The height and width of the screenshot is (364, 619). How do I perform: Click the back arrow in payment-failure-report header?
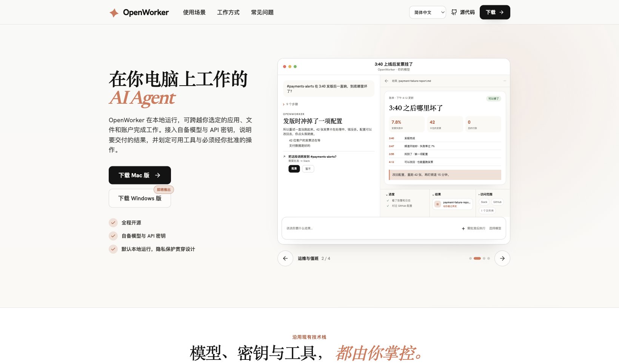coord(386,81)
